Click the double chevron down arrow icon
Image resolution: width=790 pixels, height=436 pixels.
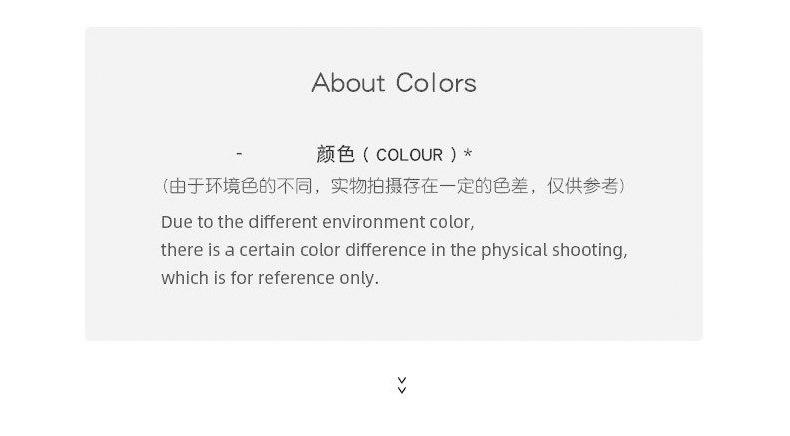[x=402, y=385]
